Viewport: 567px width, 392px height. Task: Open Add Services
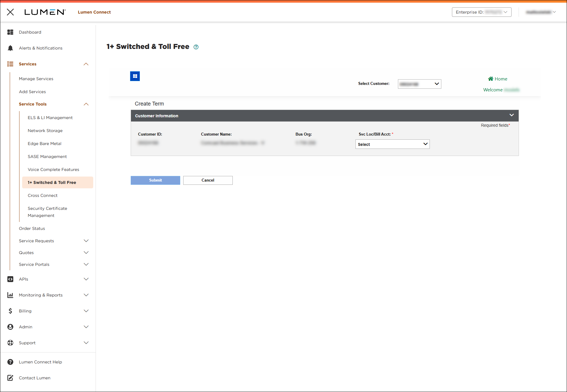[32, 92]
